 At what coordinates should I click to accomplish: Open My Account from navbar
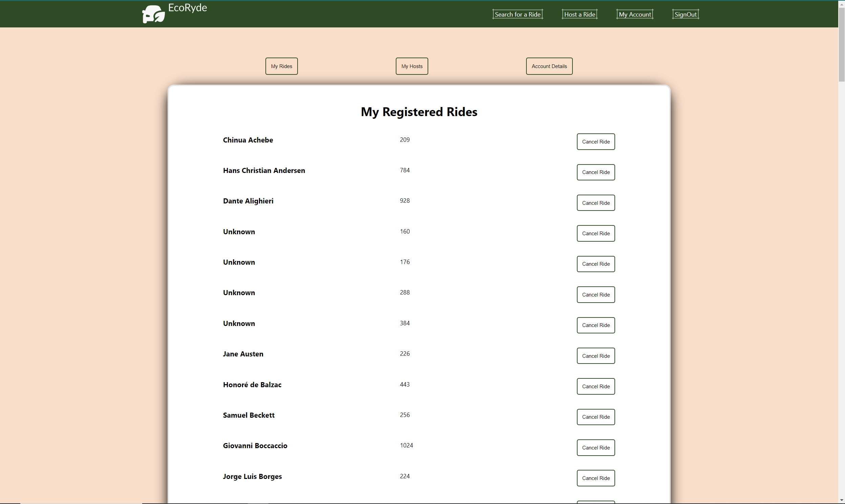634,14
